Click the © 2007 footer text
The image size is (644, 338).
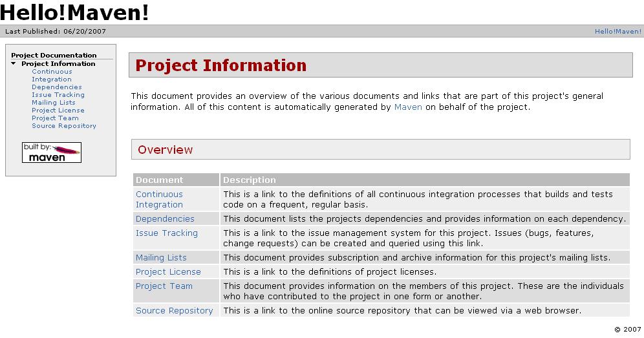pyautogui.click(x=628, y=330)
